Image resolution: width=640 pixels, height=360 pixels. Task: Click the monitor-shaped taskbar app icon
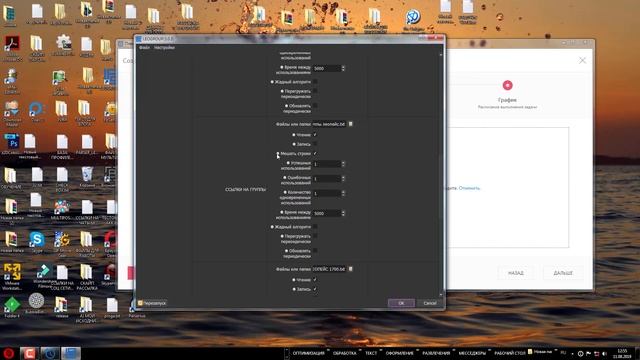(71, 353)
